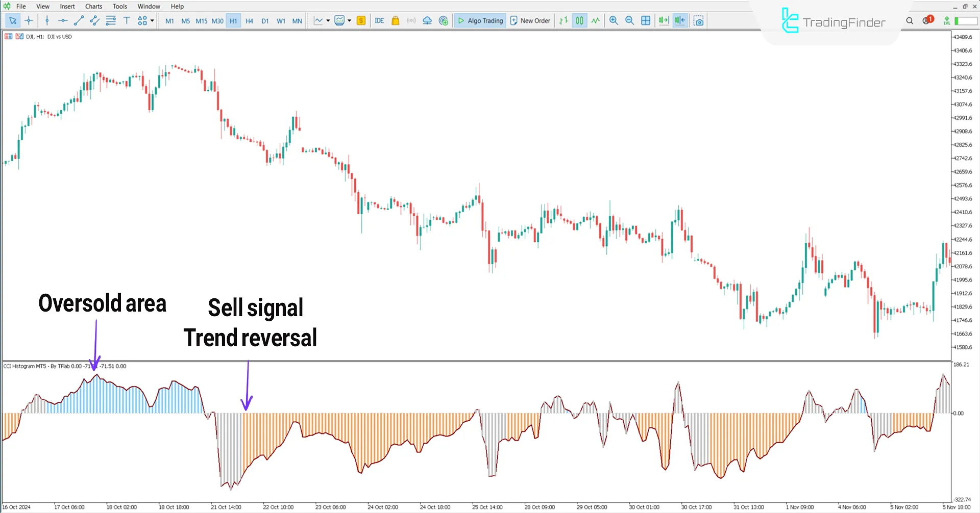Toggle Algo Trading on or off

click(x=480, y=20)
